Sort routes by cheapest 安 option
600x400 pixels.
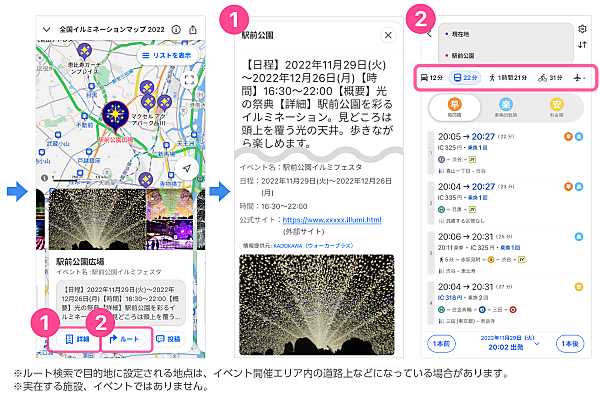556,107
